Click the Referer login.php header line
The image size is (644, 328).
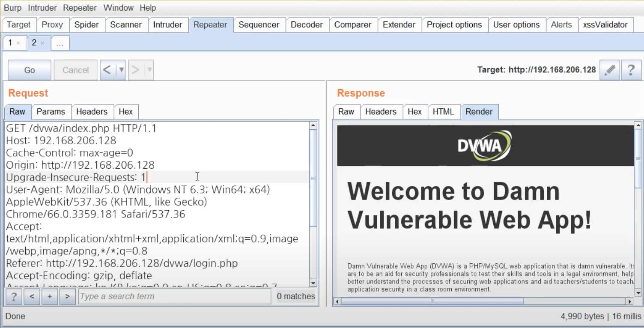pyautogui.click(x=122, y=263)
